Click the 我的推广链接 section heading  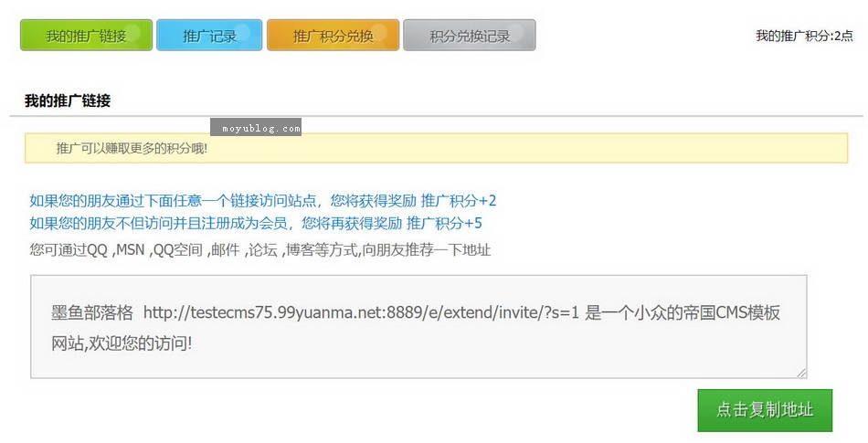(x=68, y=101)
